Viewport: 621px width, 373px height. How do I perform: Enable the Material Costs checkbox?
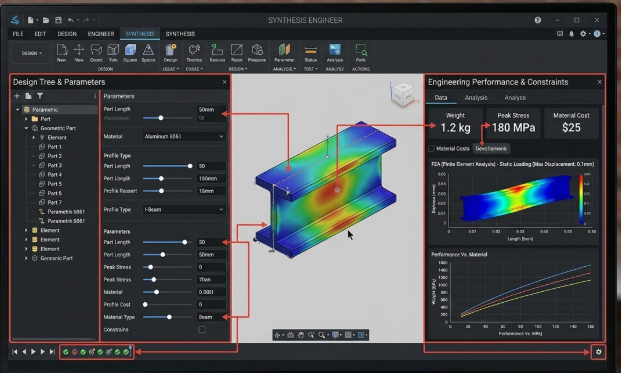pos(431,148)
